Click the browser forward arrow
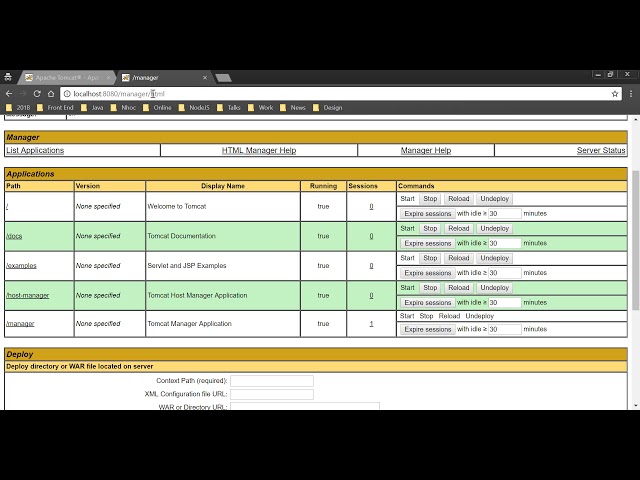 pos(23,94)
